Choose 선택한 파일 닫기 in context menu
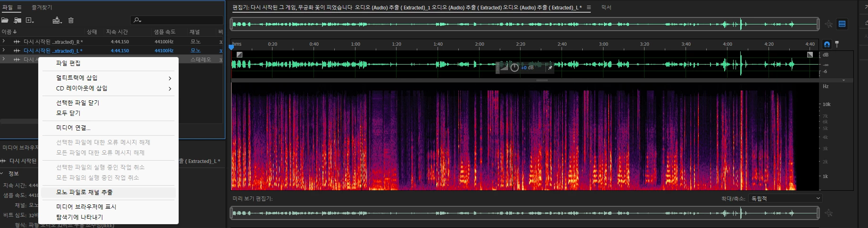The height and width of the screenshot is (228, 868). (x=108, y=103)
